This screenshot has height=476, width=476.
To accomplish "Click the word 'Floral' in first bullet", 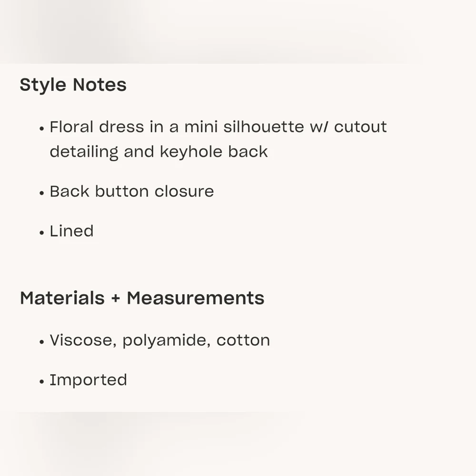I will point(71,127).
